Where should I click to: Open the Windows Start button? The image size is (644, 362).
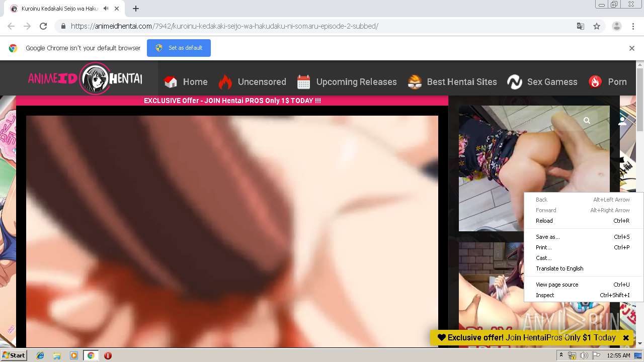[x=14, y=355]
